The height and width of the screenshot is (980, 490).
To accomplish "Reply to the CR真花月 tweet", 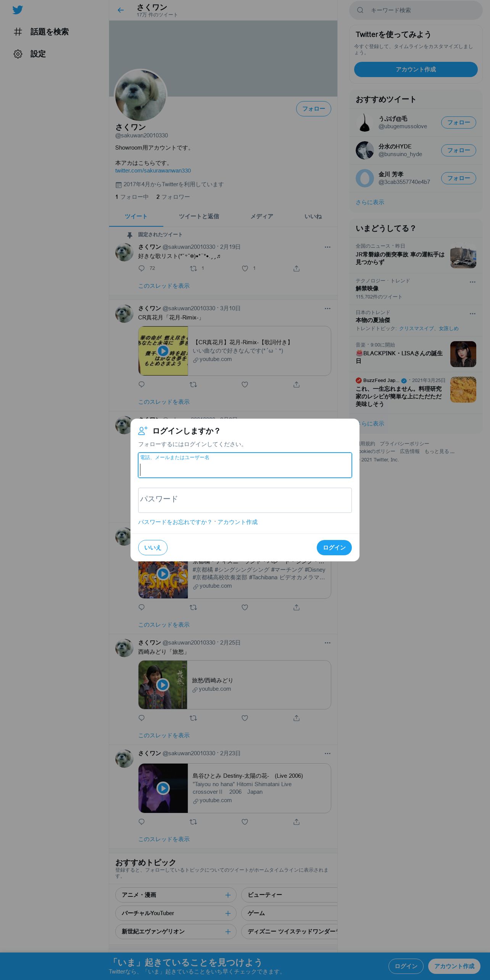I will click(x=142, y=384).
